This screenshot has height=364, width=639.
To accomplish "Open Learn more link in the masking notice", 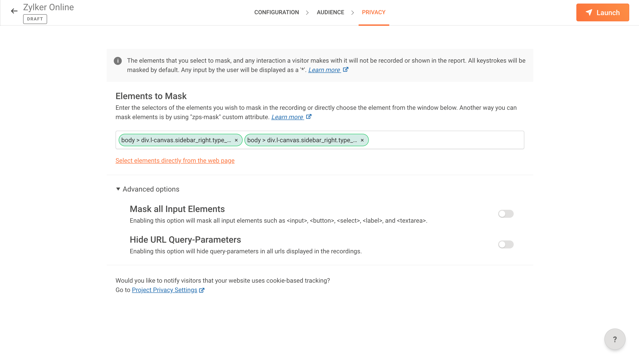I will (324, 70).
